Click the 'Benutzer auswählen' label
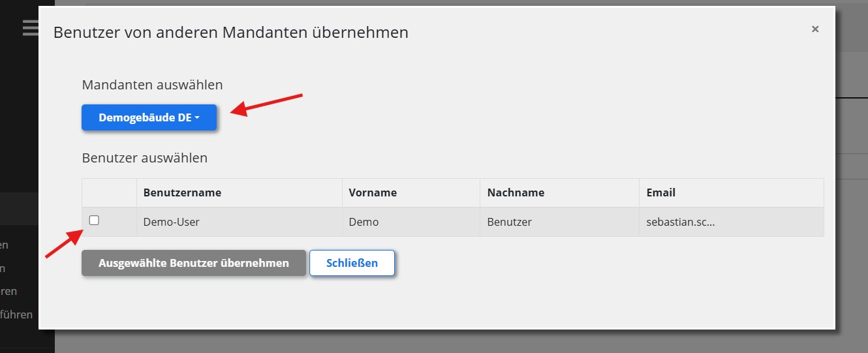The image size is (868, 353). (x=144, y=158)
